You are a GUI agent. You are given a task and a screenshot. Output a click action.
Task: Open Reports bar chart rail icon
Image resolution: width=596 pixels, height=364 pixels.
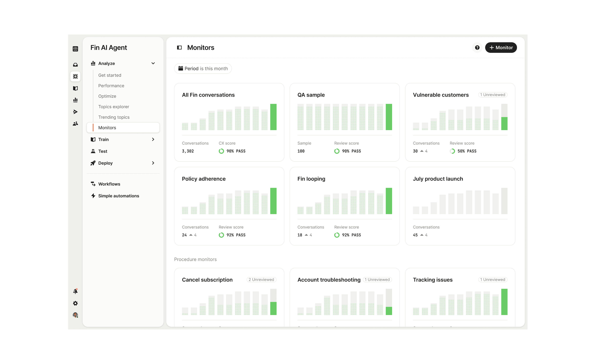tap(75, 100)
